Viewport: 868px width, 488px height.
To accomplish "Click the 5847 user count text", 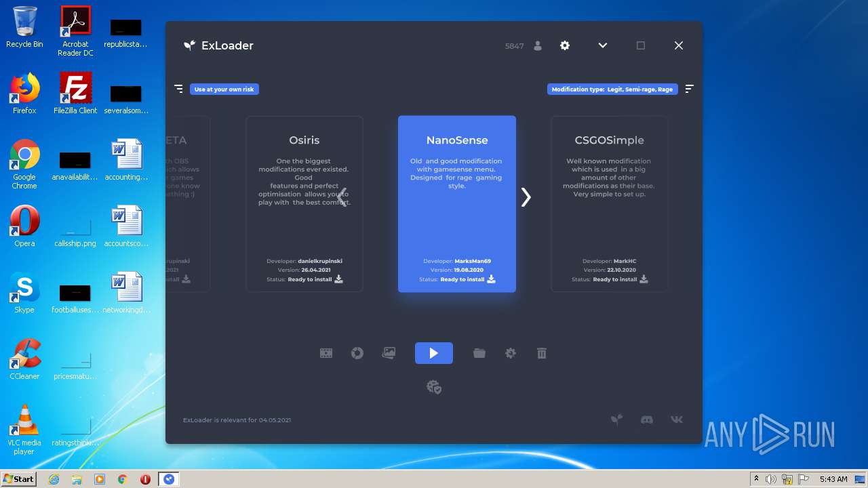I will coord(515,46).
